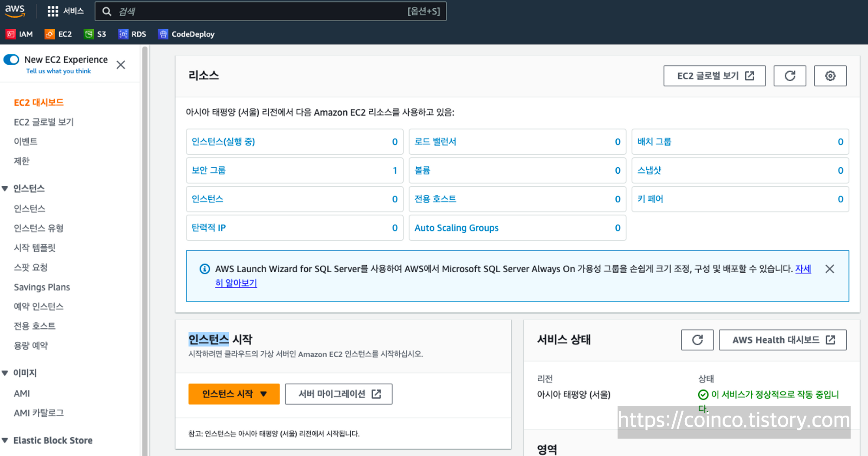Open 스팟 요청 in the sidebar

(31, 268)
